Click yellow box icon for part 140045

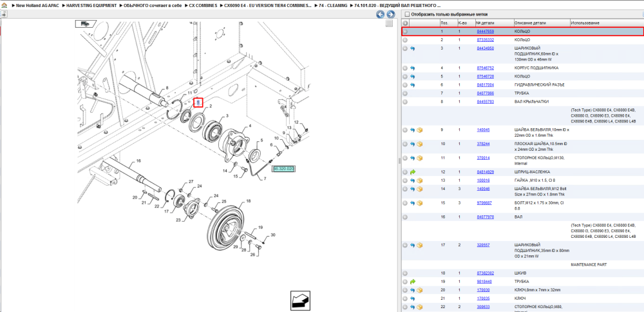(x=420, y=130)
